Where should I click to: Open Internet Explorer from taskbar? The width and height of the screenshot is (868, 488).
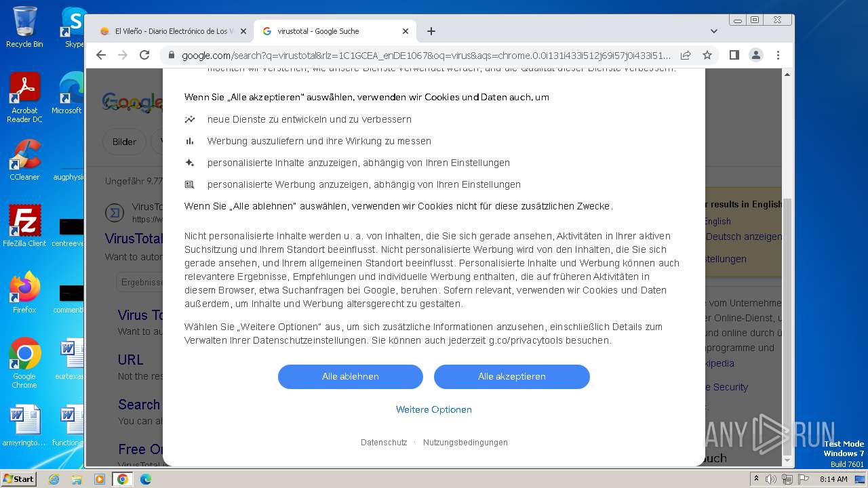pyautogui.click(x=54, y=479)
